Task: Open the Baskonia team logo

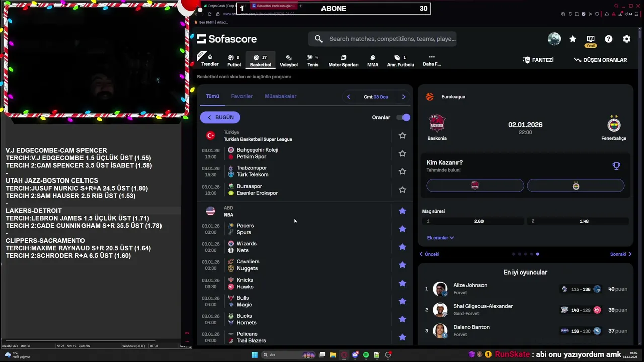Action: (437, 123)
